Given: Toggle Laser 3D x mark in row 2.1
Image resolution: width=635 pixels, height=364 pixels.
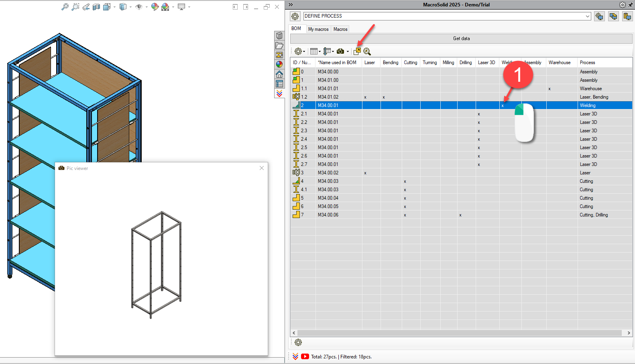Looking at the screenshot, I should (479, 114).
